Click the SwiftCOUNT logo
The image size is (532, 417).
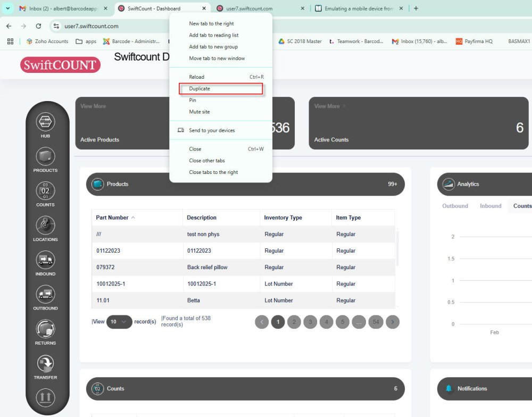(x=61, y=65)
